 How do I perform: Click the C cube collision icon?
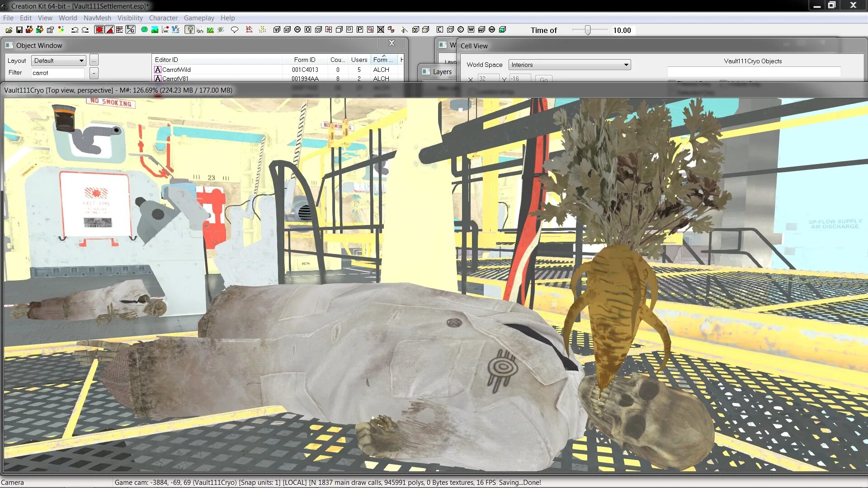[x=450, y=30]
